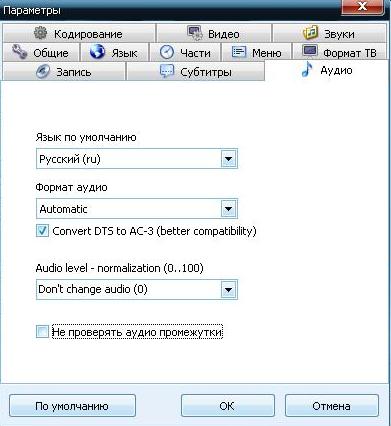Select the Аудио tab label

coord(336,70)
